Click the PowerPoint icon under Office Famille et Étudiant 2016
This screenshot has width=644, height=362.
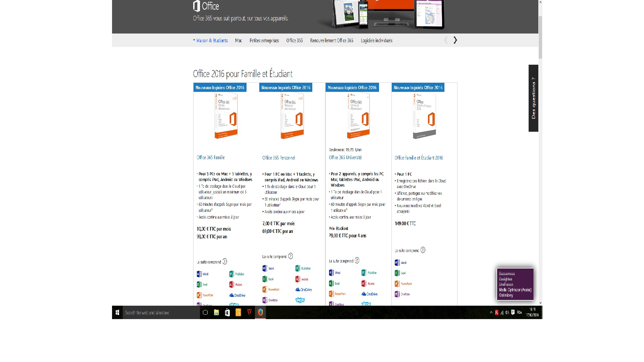click(x=397, y=284)
